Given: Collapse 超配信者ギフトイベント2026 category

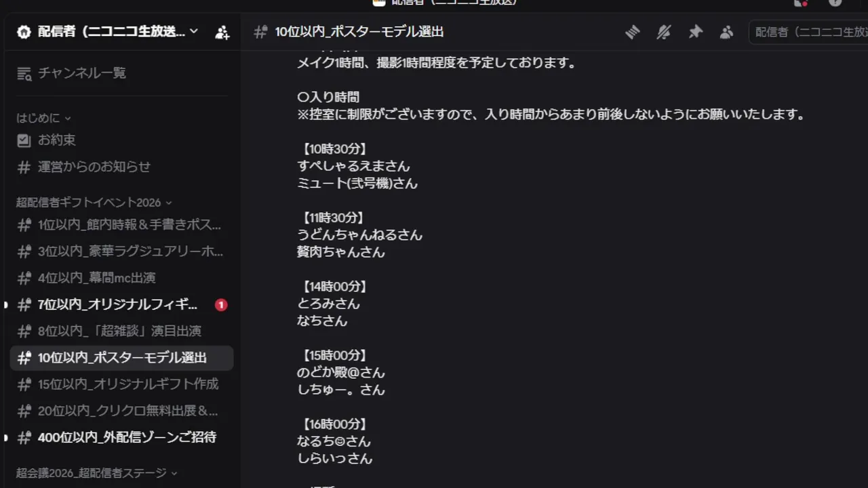Looking at the screenshot, I should click(x=94, y=203).
